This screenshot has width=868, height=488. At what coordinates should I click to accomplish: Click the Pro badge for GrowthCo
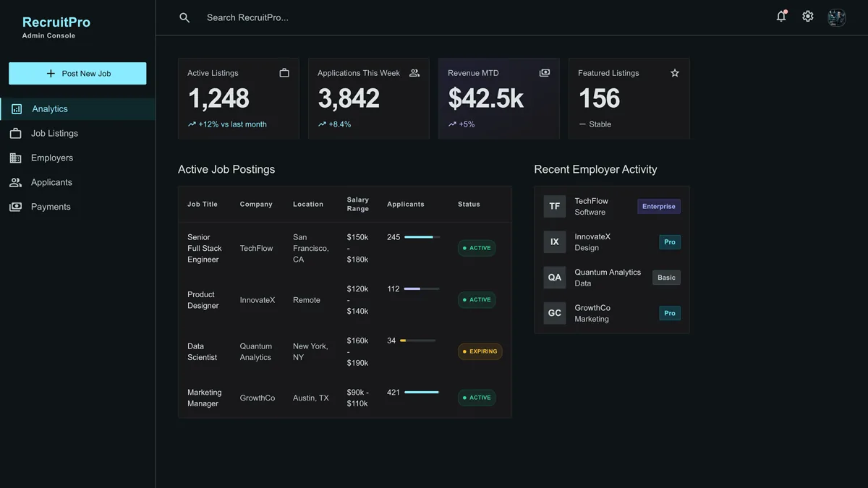tap(670, 313)
